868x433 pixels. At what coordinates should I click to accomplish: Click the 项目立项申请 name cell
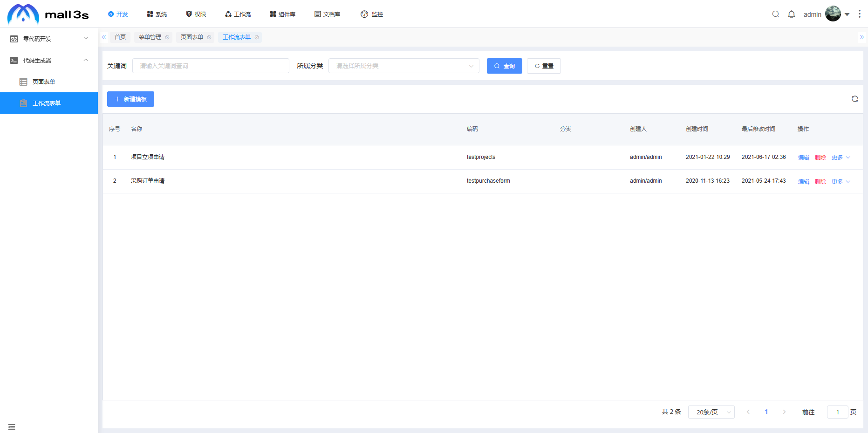148,157
